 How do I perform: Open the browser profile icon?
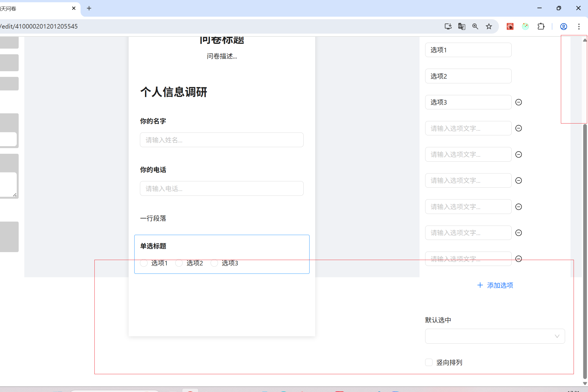563,26
